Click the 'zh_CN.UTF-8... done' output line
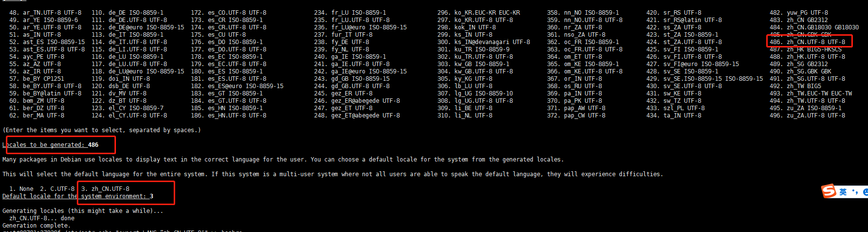The image size is (868, 232). pyautogui.click(x=42, y=218)
